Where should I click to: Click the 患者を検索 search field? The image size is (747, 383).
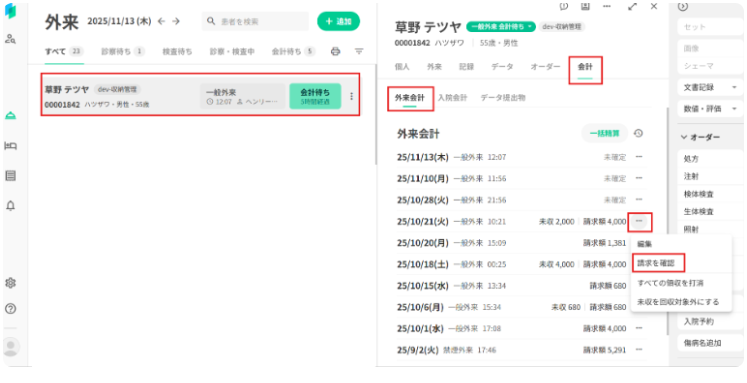point(255,21)
